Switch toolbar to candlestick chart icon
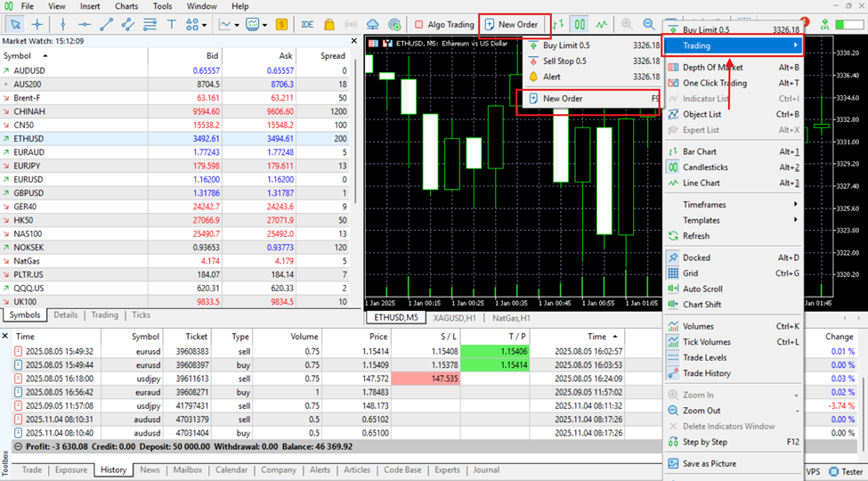868x481 pixels. (580, 24)
